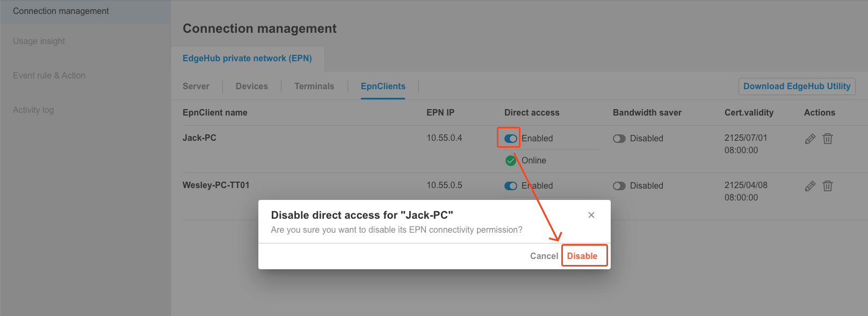The height and width of the screenshot is (316, 868).
Task: Click the trash icon next to Wesley-PC-TT01's pencil
Action: 827,185
